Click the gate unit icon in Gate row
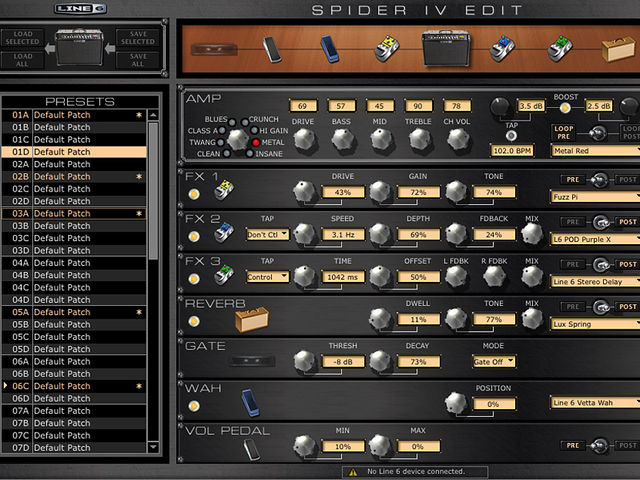 (252, 361)
